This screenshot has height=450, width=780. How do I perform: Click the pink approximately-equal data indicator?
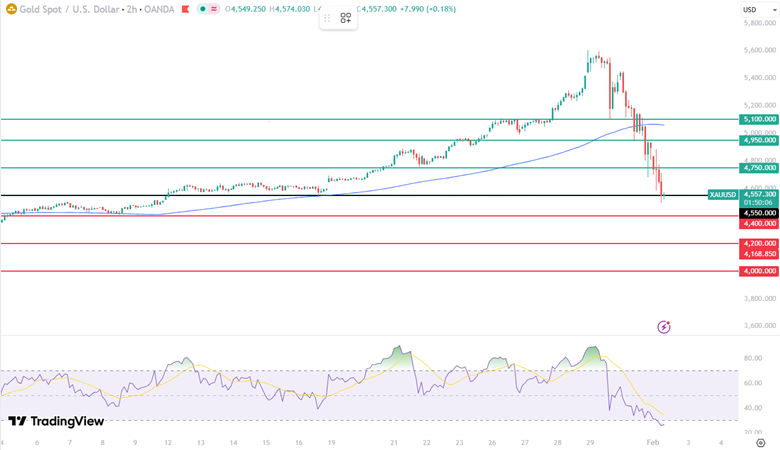tap(213, 10)
